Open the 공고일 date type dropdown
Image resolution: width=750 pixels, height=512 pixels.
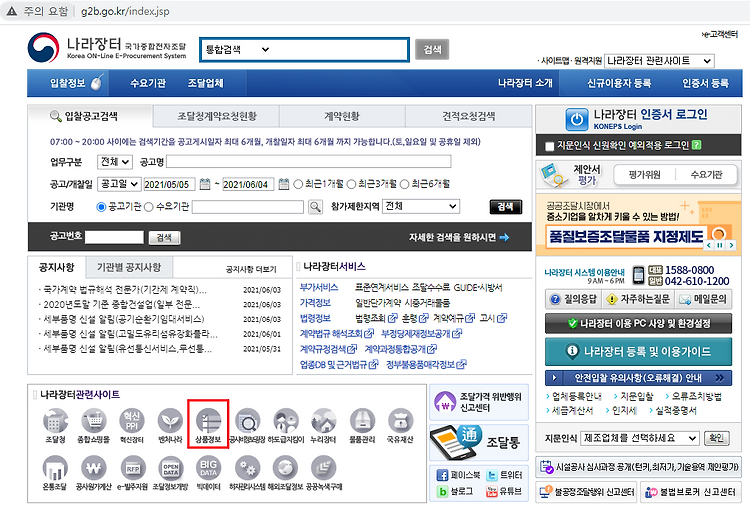[119, 184]
